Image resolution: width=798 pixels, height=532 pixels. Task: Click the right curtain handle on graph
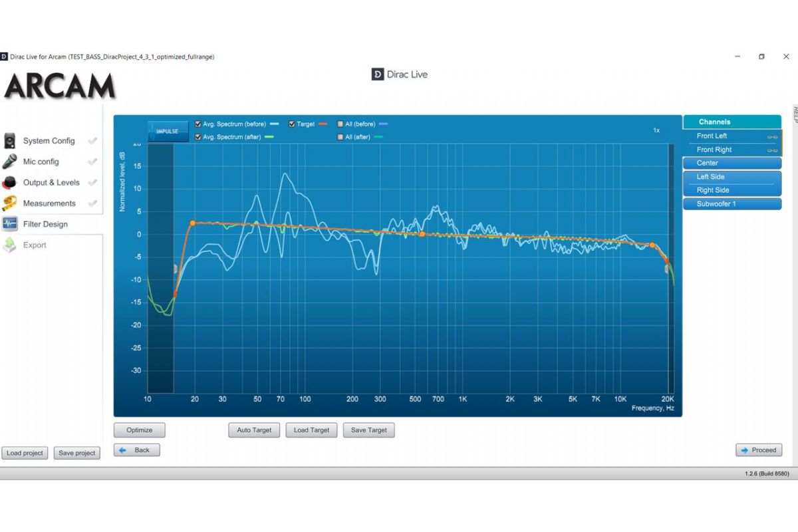click(x=667, y=269)
